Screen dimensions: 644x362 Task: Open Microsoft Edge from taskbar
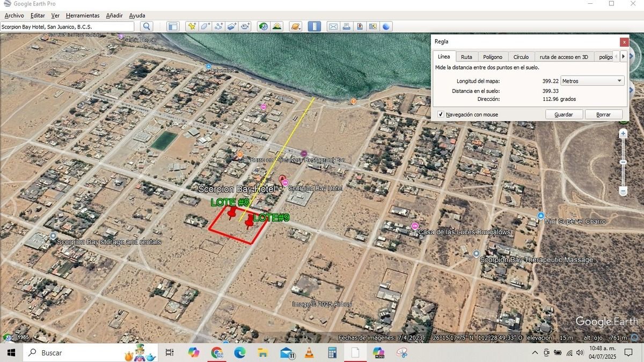(x=240, y=352)
